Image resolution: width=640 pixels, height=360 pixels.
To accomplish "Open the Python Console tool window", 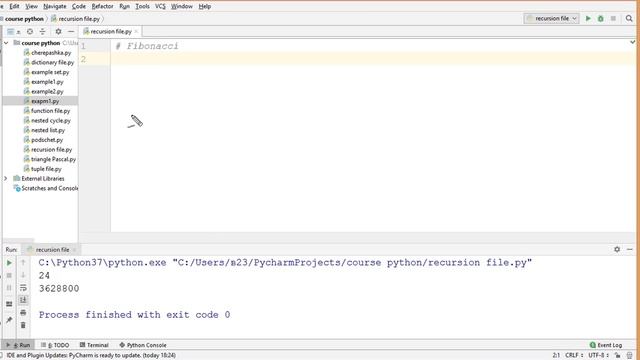I will tap(143, 345).
